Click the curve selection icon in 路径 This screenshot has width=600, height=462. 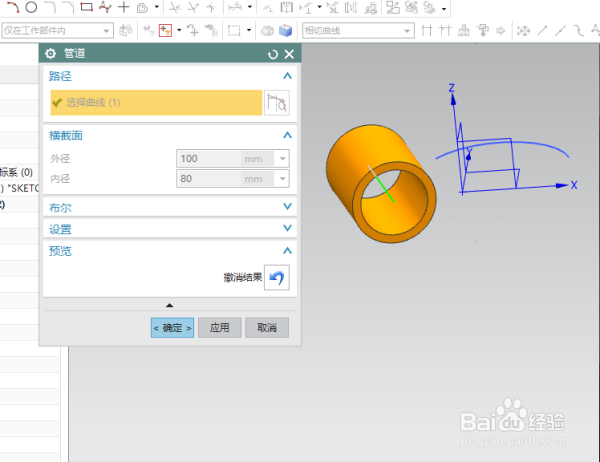tap(277, 103)
